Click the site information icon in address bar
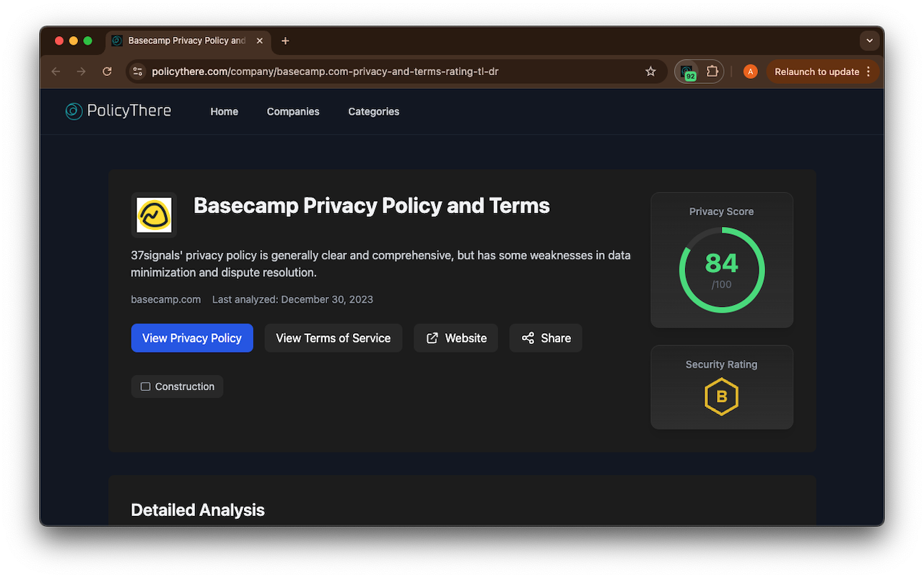The image size is (924, 578). [138, 72]
